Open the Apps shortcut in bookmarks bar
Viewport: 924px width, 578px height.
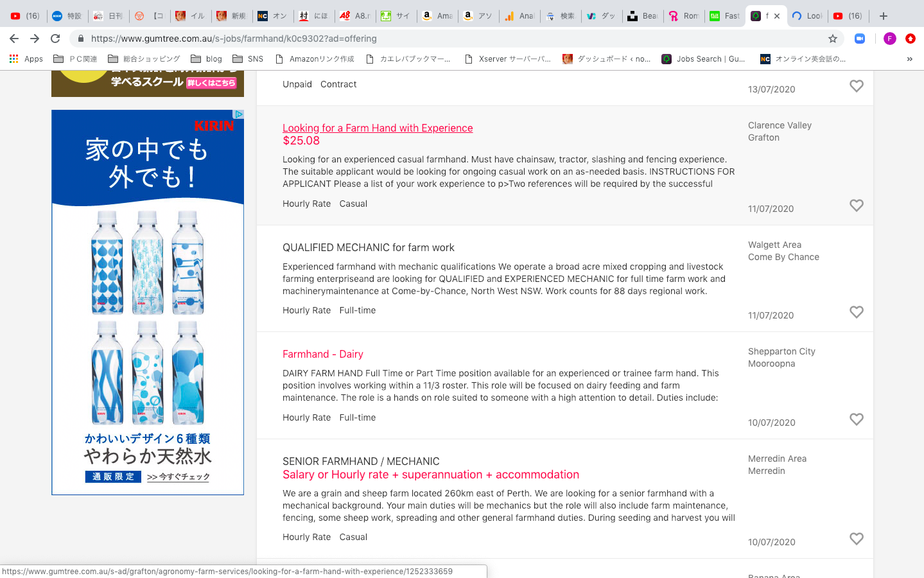click(26, 59)
